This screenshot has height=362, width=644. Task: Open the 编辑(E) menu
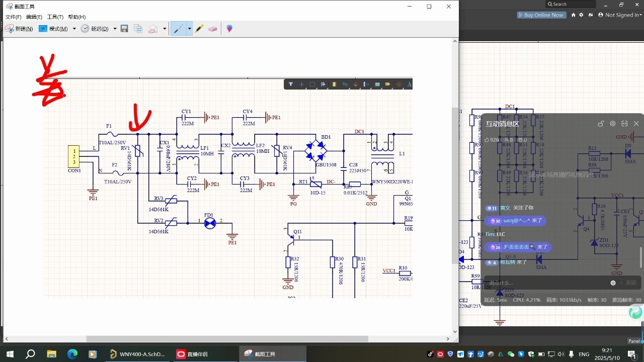[34, 17]
